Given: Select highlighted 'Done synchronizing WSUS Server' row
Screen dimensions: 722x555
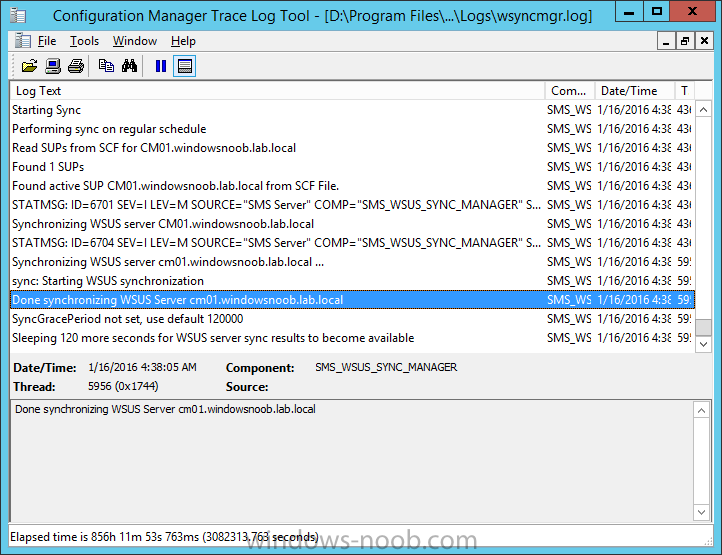Looking at the screenshot, I should [352, 300].
